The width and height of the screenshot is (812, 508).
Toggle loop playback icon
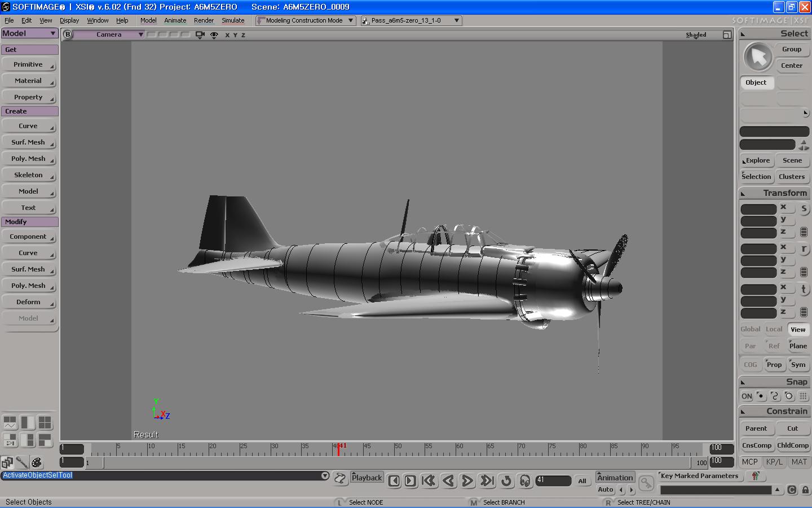click(x=506, y=481)
